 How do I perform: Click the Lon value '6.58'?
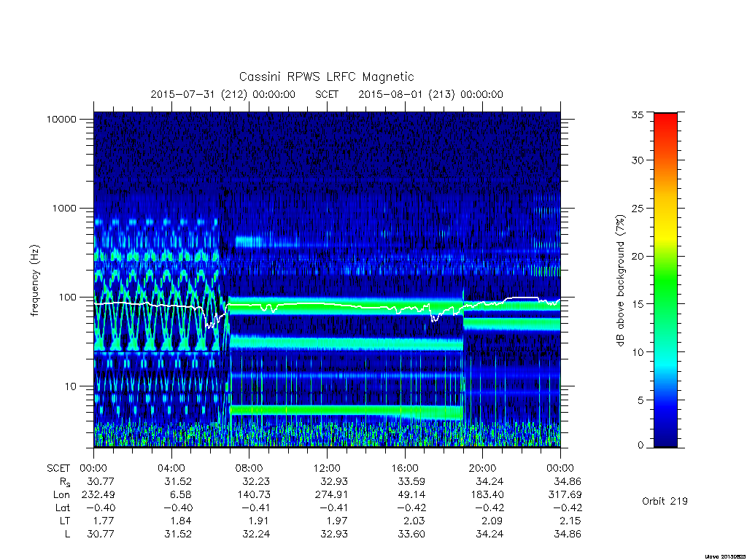pyautogui.click(x=181, y=495)
